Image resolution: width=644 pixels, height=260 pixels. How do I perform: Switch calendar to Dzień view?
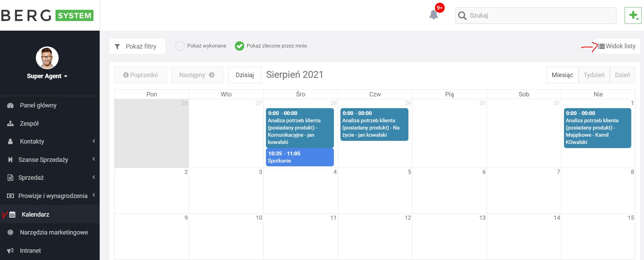pos(622,75)
